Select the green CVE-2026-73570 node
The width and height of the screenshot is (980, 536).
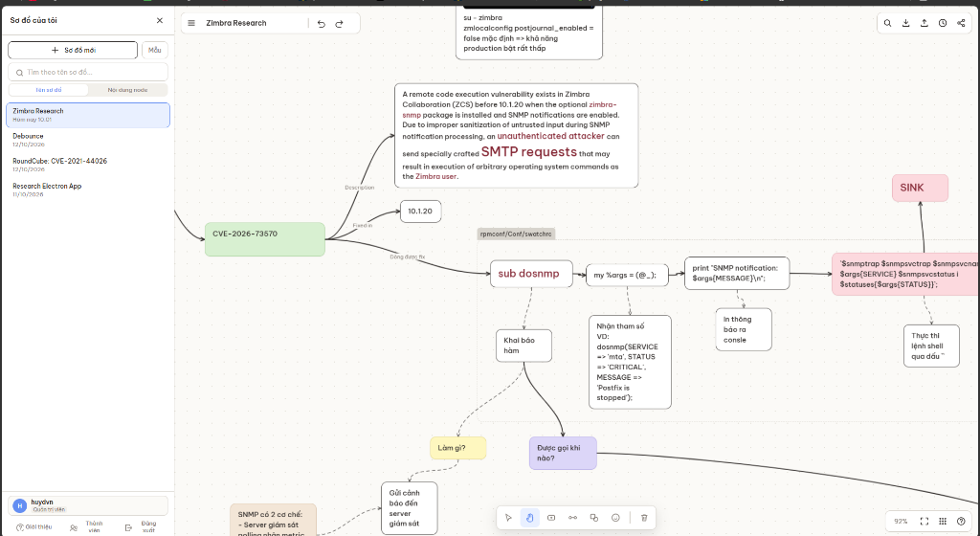point(265,239)
